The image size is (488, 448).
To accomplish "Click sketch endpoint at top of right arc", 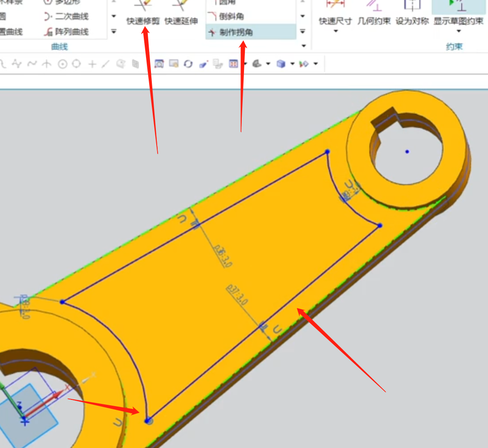I will click(x=327, y=151).
